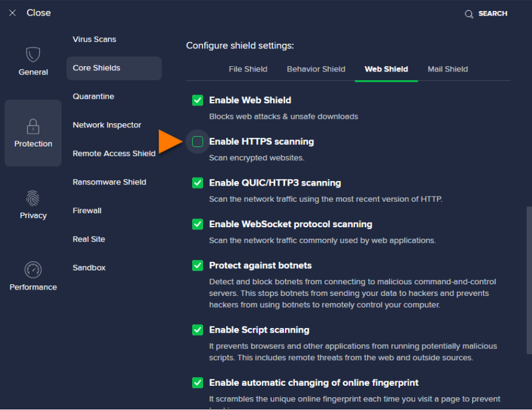532x410 pixels.
Task: Click the search magnifier icon
Action: (x=469, y=14)
